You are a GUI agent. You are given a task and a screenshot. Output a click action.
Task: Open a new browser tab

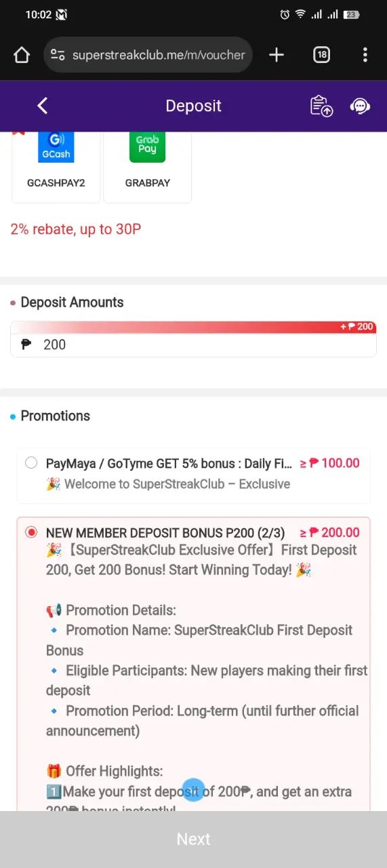click(277, 55)
